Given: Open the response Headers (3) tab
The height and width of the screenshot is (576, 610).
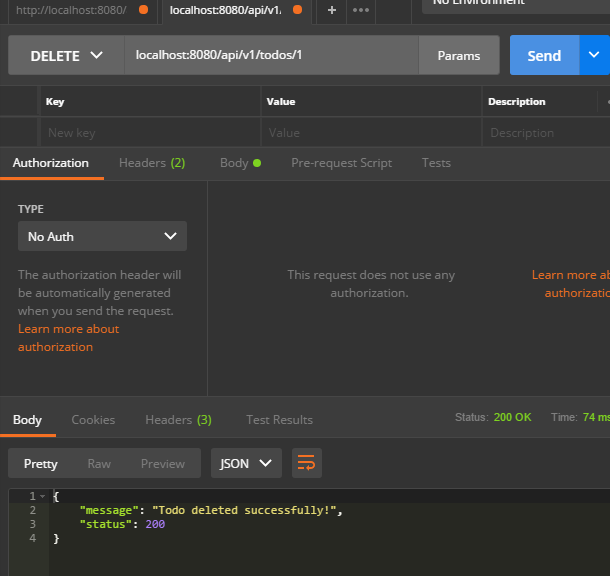Looking at the screenshot, I should pyautogui.click(x=178, y=420).
